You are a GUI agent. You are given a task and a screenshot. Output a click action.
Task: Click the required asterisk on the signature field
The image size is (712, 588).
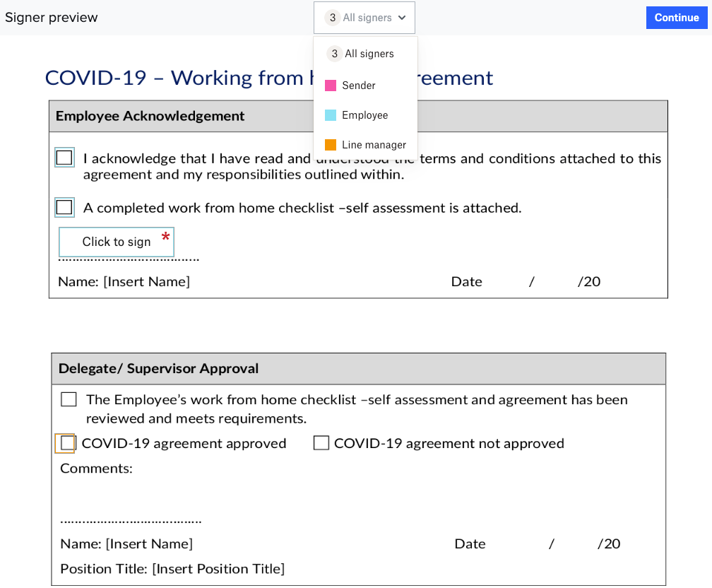(x=167, y=237)
